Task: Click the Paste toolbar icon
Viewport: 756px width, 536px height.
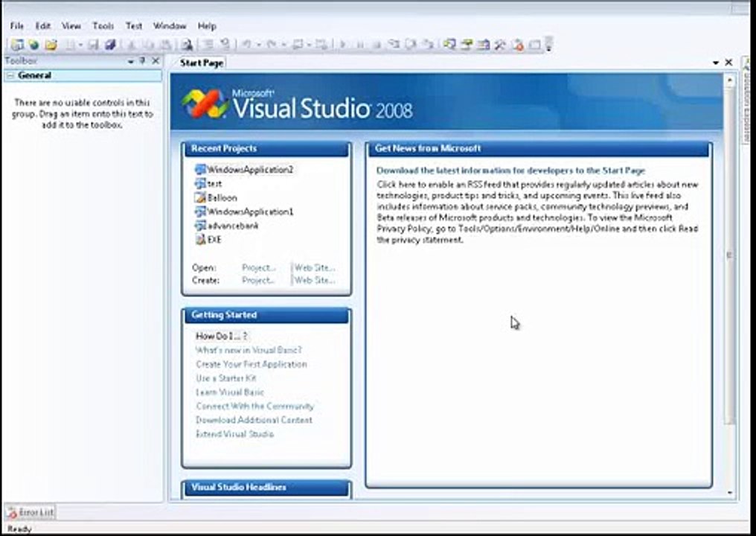Action: [x=165, y=45]
